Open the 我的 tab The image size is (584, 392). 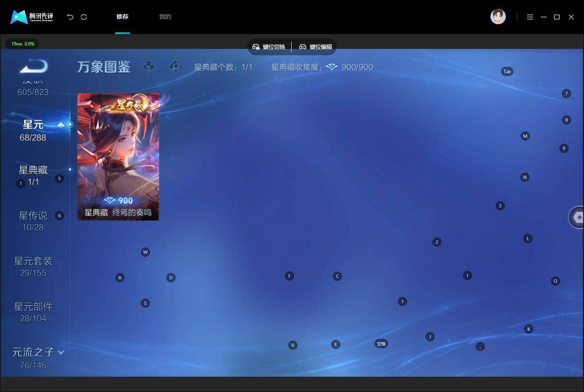click(x=165, y=17)
